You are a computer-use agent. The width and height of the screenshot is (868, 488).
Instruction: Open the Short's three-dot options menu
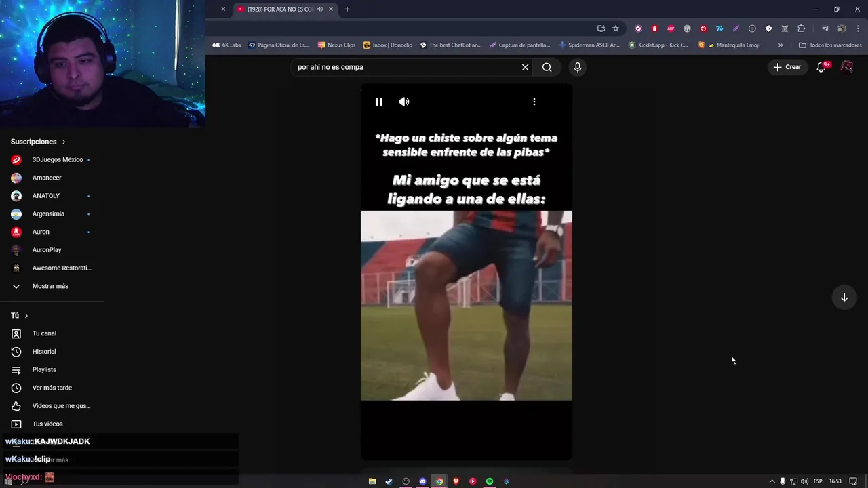(534, 102)
